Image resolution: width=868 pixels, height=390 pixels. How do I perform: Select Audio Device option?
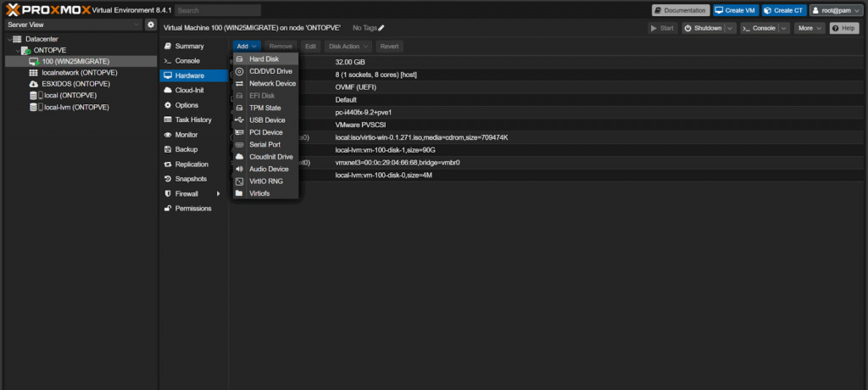tap(265, 169)
